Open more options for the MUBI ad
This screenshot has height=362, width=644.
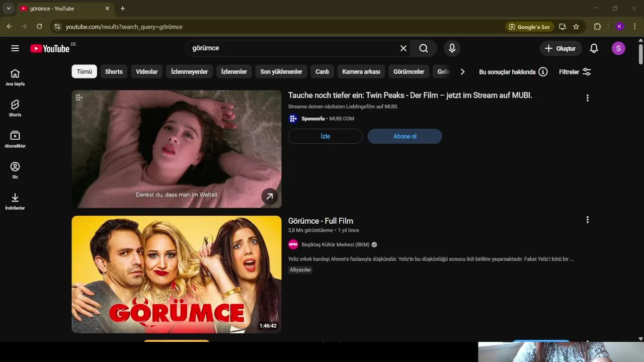[x=587, y=98]
